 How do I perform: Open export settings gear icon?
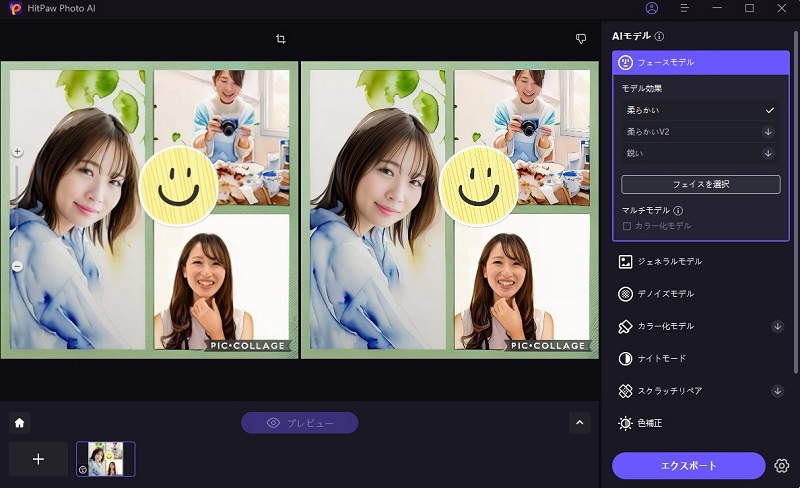[x=782, y=466]
